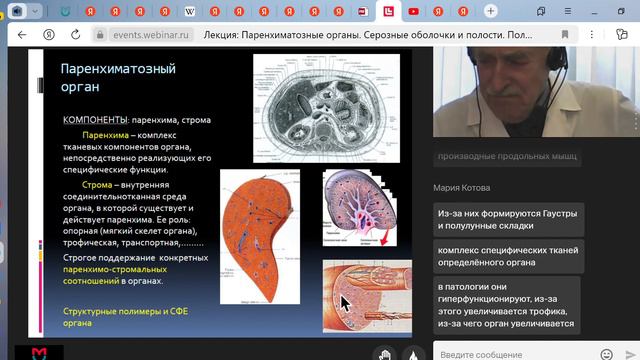640x360 pixels.
Task: Click the muscle tissue illustration on slide
Action: click(367, 296)
